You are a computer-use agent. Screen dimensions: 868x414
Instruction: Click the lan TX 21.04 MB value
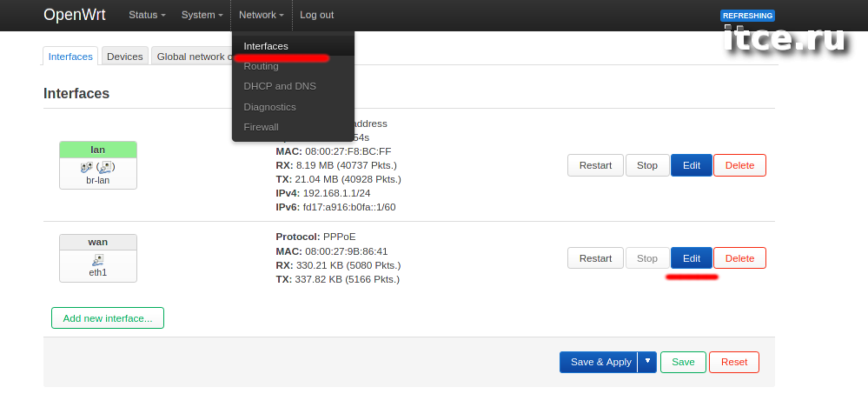click(x=348, y=179)
